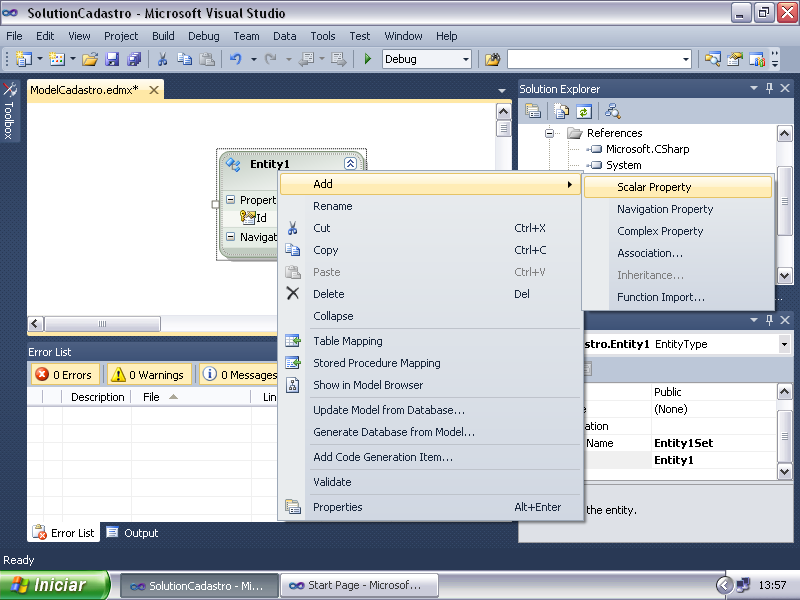Click the network tray icon in the taskbar
The image size is (800, 600).
(x=743, y=585)
